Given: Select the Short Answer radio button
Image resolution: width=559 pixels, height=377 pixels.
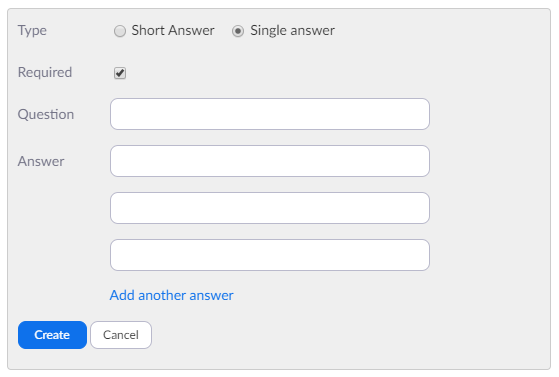Looking at the screenshot, I should point(120,31).
